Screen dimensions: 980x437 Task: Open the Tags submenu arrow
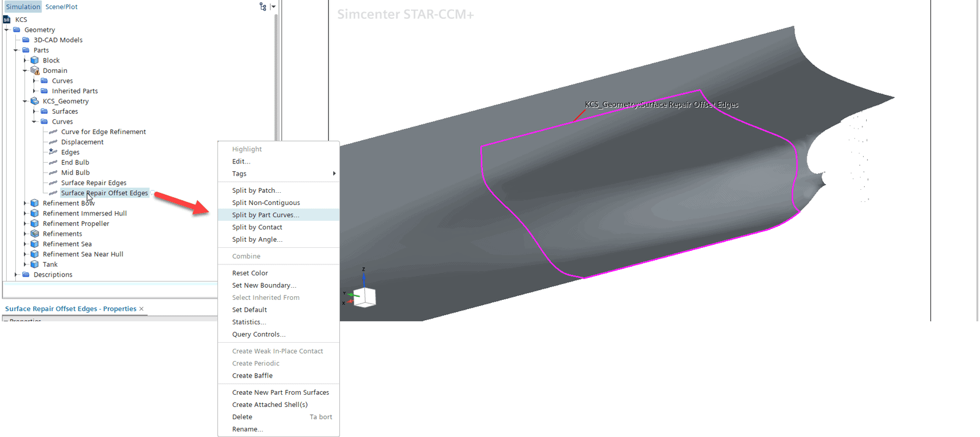tap(334, 174)
